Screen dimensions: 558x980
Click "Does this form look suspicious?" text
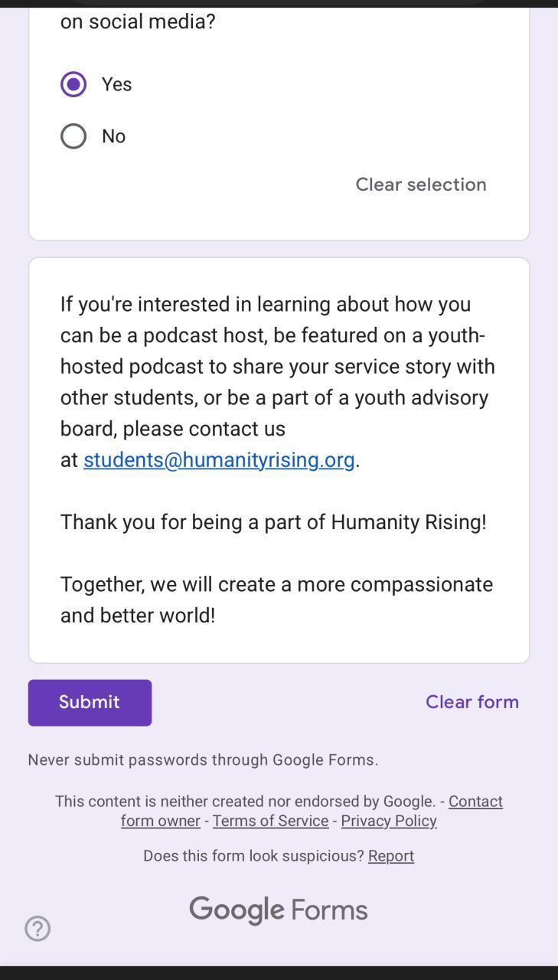[x=253, y=856]
